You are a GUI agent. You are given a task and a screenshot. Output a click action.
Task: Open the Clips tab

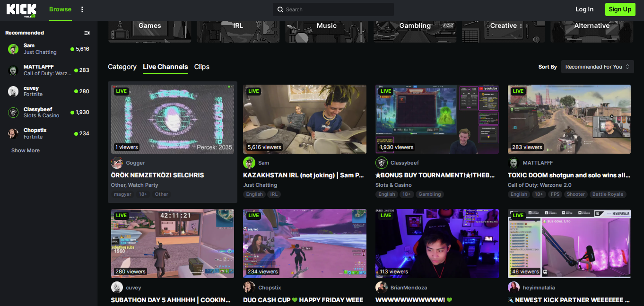pos(202,67)
